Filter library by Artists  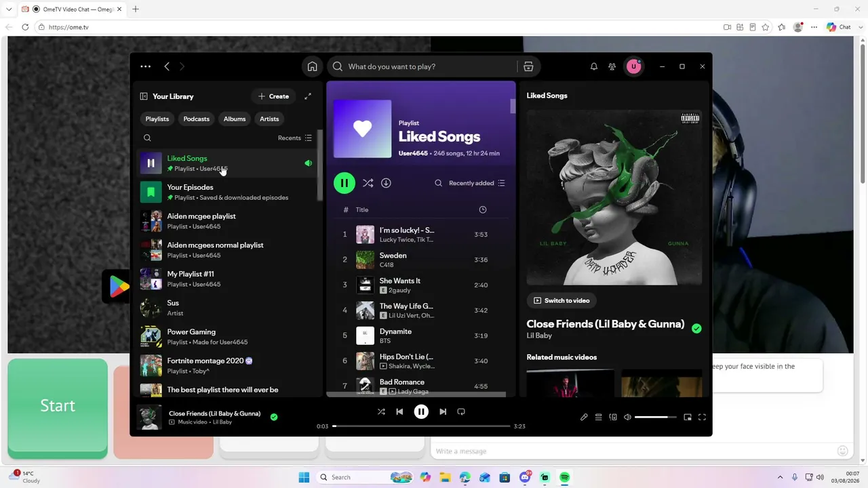coord(269,119)
